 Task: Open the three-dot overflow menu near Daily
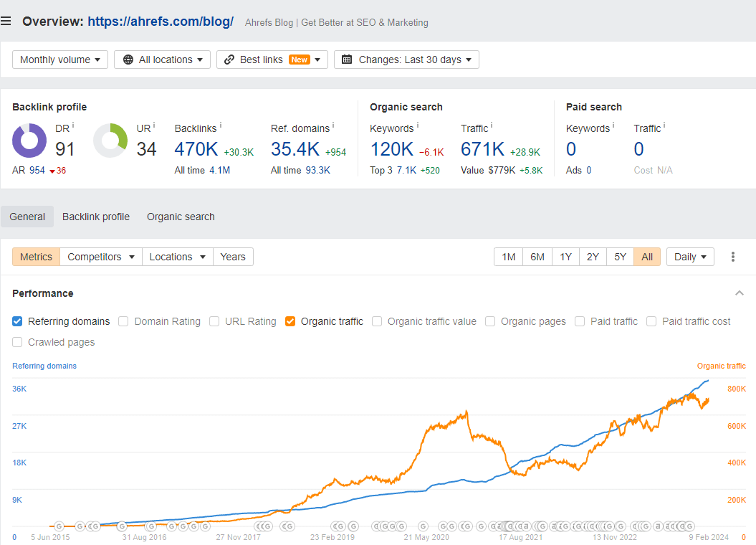click(x=733, y=256)
